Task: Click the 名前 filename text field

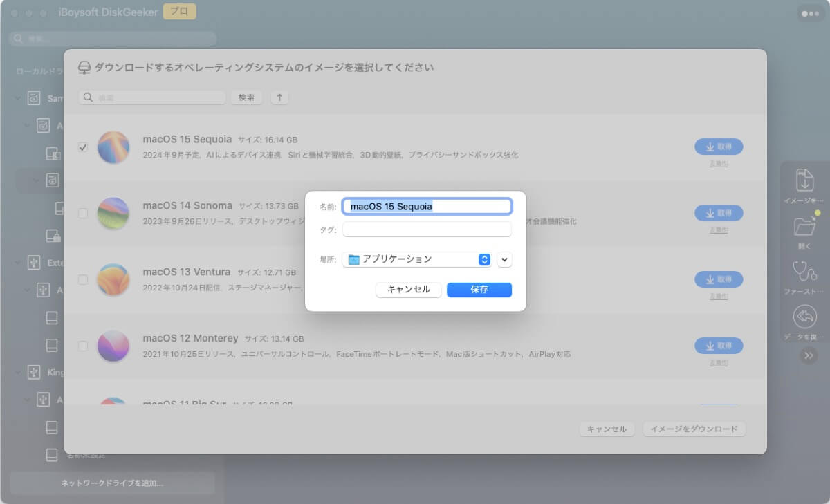Action: (427, 206)
